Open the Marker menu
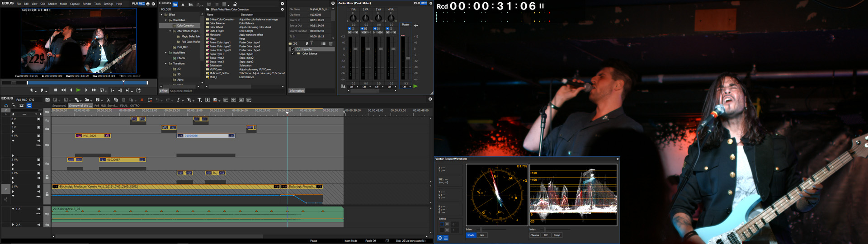868x244 pixels. pyautogui.click(x=52, y=4)
